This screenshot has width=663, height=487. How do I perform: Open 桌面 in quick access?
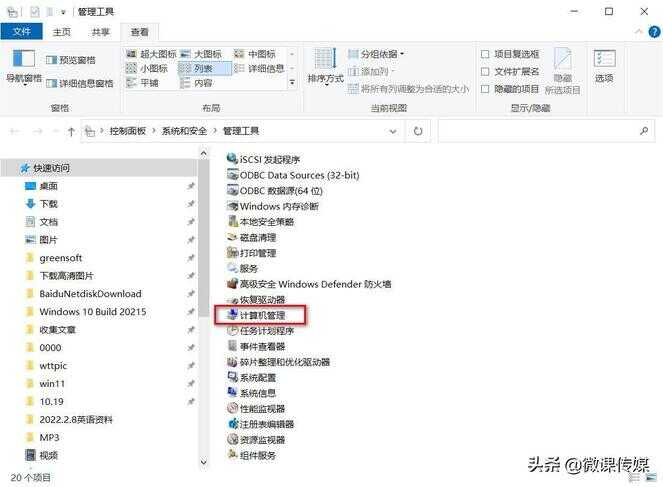click(49, 186)
